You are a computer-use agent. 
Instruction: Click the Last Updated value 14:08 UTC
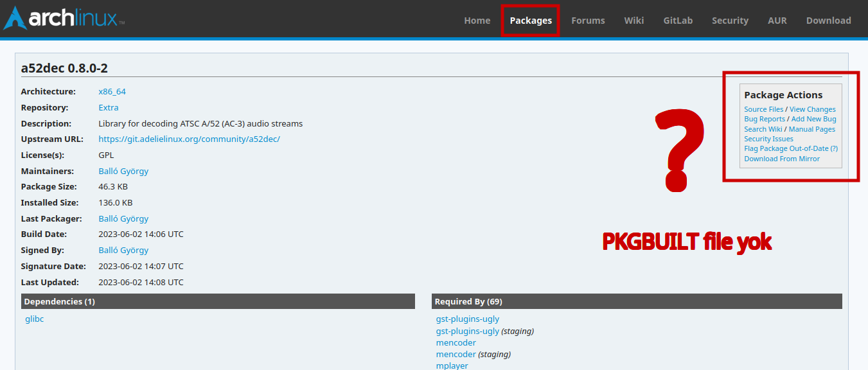pyautogui.click(x=141, y=282)
